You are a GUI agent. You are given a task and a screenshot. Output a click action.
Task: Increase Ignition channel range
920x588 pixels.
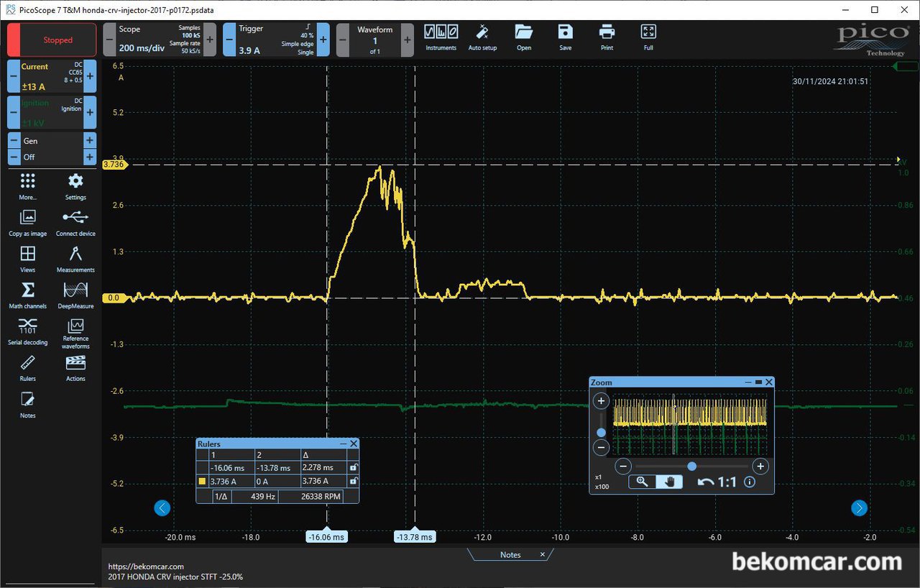[x=90, y=112]
